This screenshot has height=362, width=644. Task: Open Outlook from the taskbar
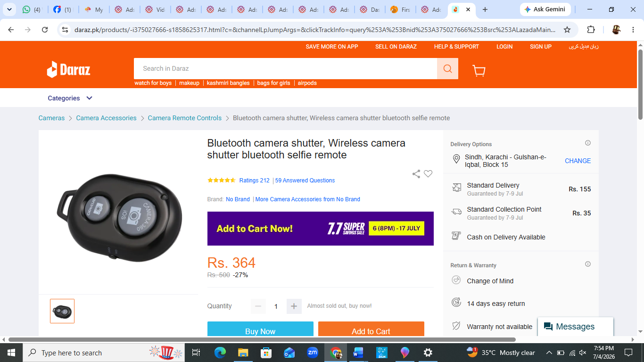point(289,353)
